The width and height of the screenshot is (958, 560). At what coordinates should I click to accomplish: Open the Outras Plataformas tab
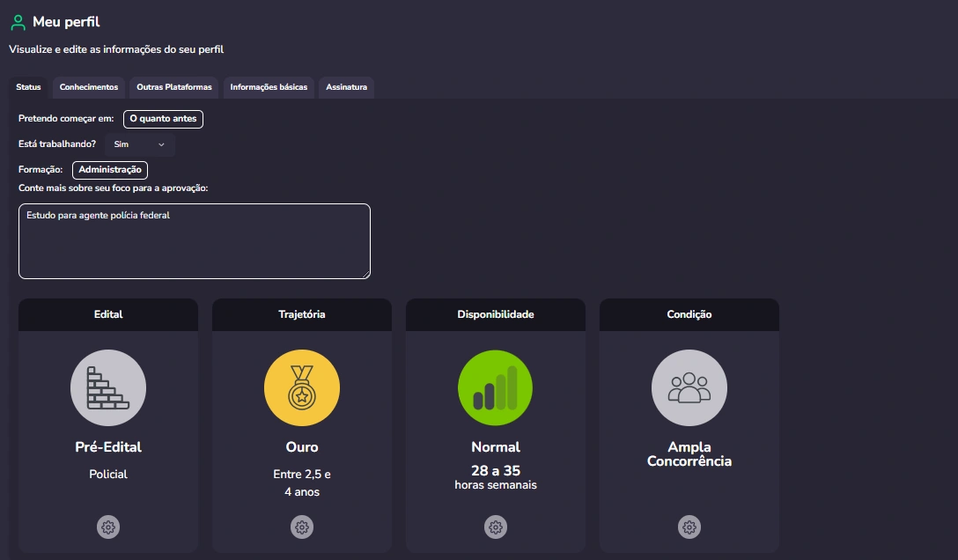(x=174, y=87)
